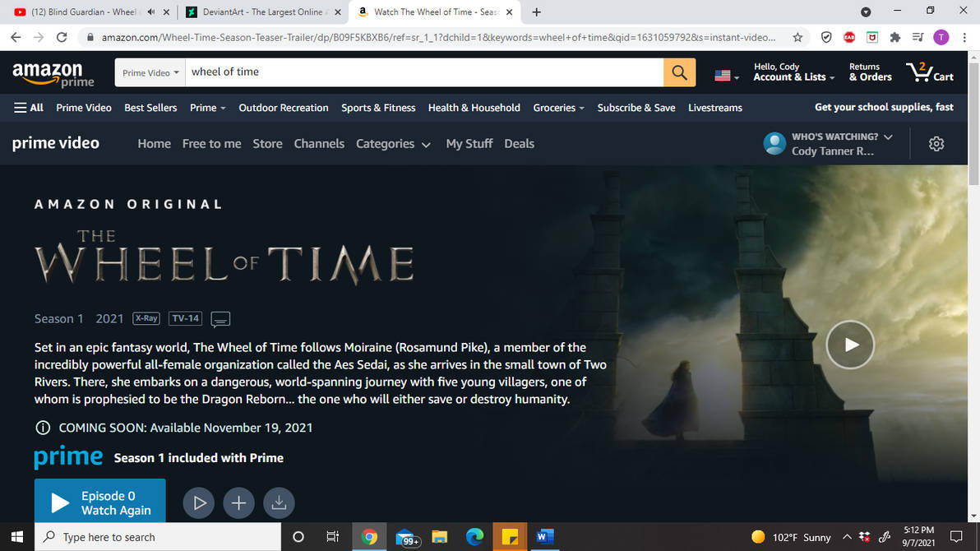
Task: Open Free to me section
Action: click(x=211, y=144)
